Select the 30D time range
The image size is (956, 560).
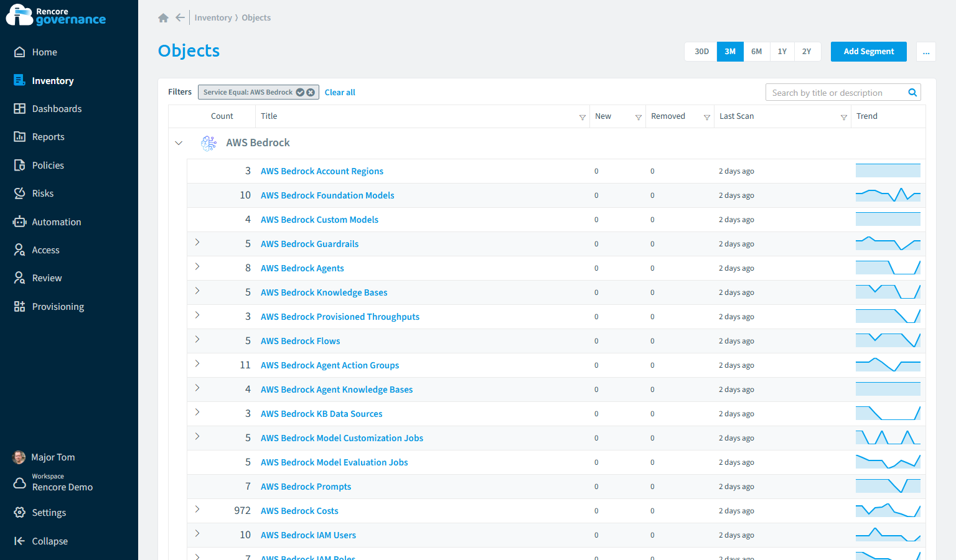point(701,52)
